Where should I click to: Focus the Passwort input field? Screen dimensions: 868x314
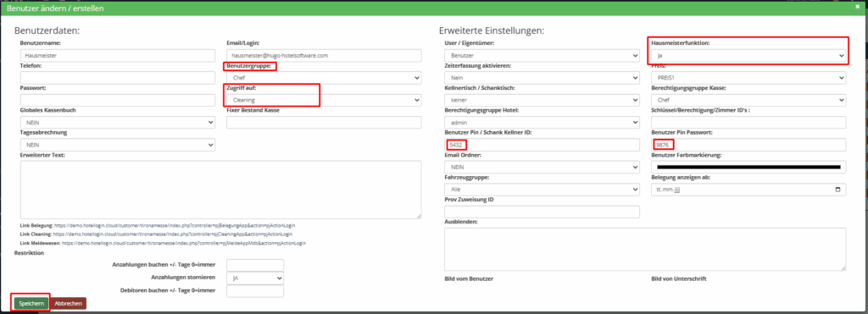point(118,100)
